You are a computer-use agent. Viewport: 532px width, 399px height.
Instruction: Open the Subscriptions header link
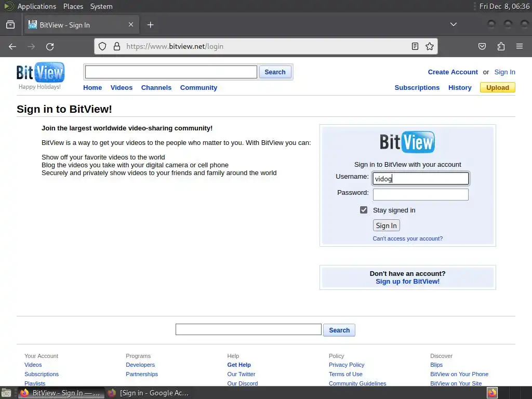pos(417,87)
